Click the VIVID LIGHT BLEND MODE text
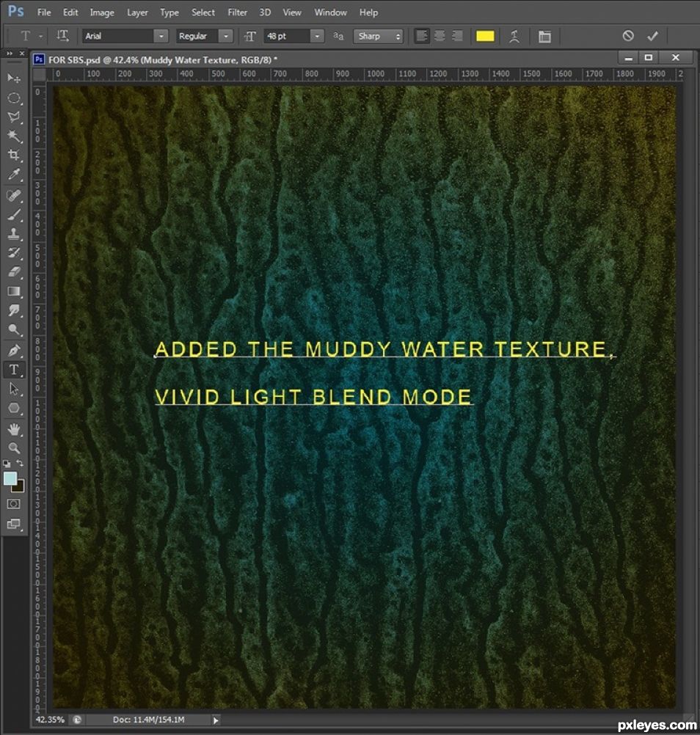700x735 pixels. 313,397
